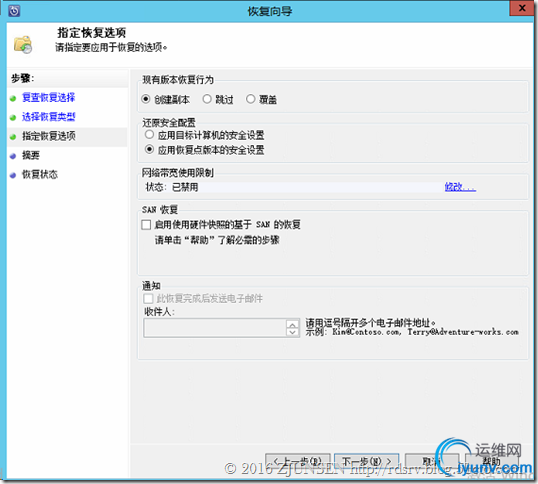Click the 指定恢复选项 page heading
This screenshot has width=538, height=484.
(x=92, y=33)
